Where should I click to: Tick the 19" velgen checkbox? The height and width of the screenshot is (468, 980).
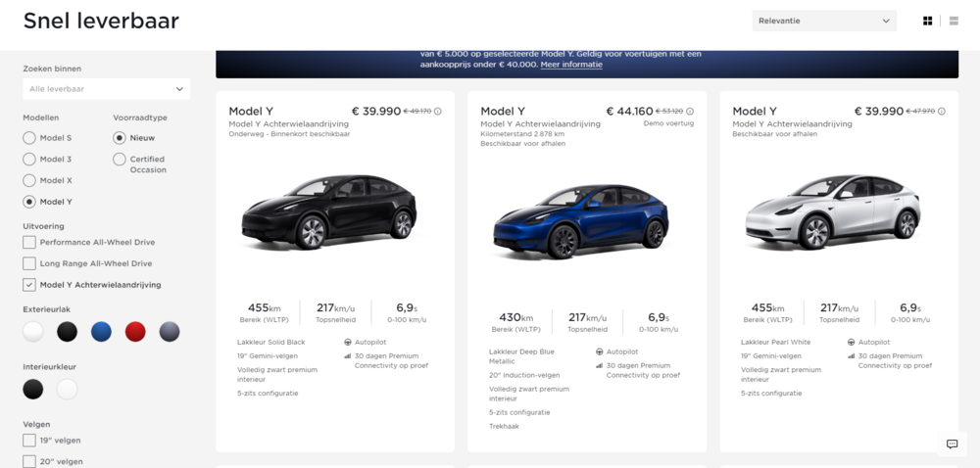click(x=29, y=441)
